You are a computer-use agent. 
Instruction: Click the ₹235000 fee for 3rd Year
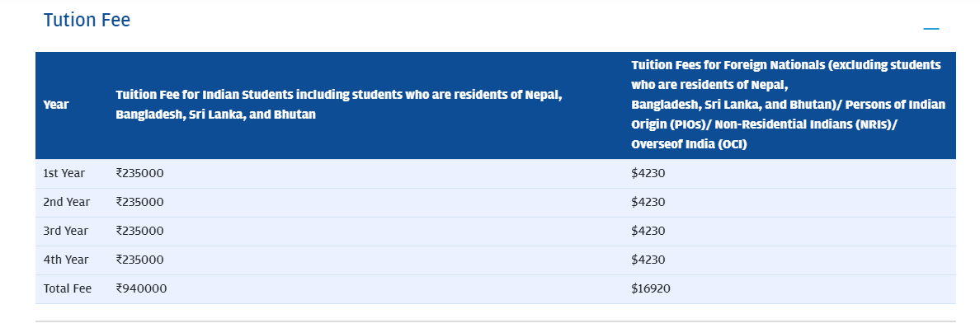[x=139, y=231]
